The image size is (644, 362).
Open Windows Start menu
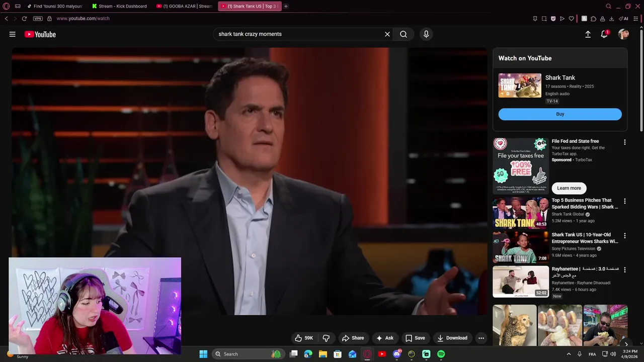[x=203, y=354]
